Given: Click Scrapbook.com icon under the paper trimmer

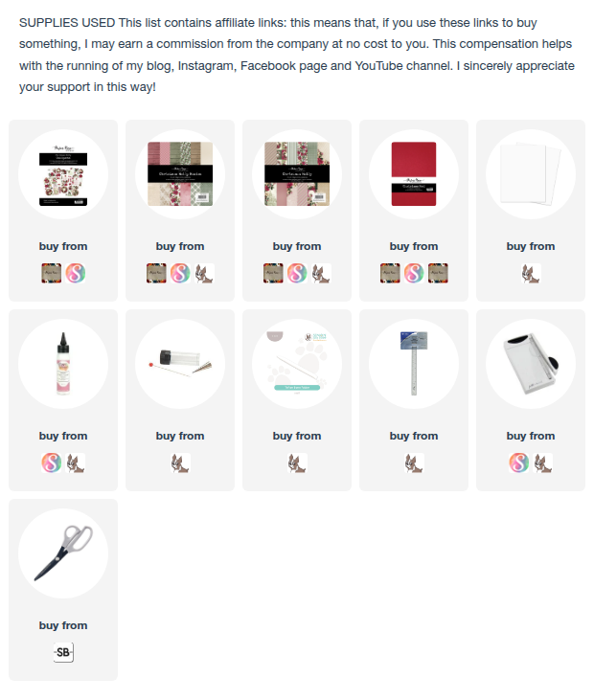Looking at the screenshot, I should coord(519,463).
